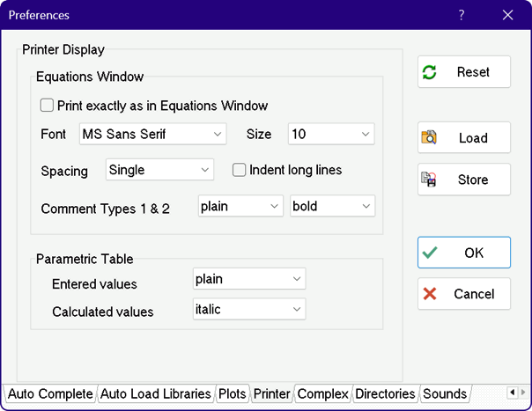This screenshot has height=411, width=532.
Task: Select the Auto Complete tab
Action: pos(49,393)
